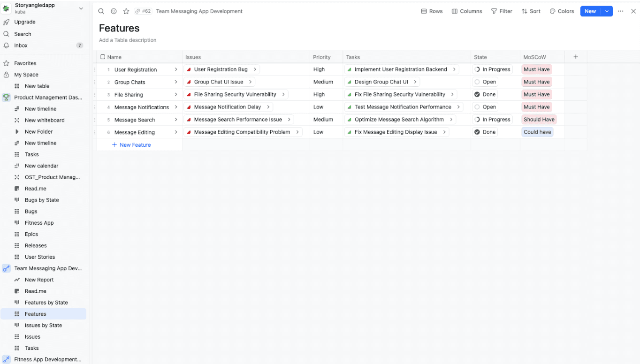Screen dimensions: 640x364
Task: Click the pink Must Have label on Group Chats
Action: 536,82
